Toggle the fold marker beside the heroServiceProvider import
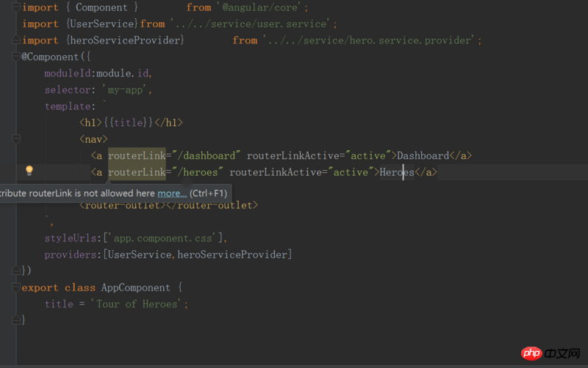 point(15,40)
